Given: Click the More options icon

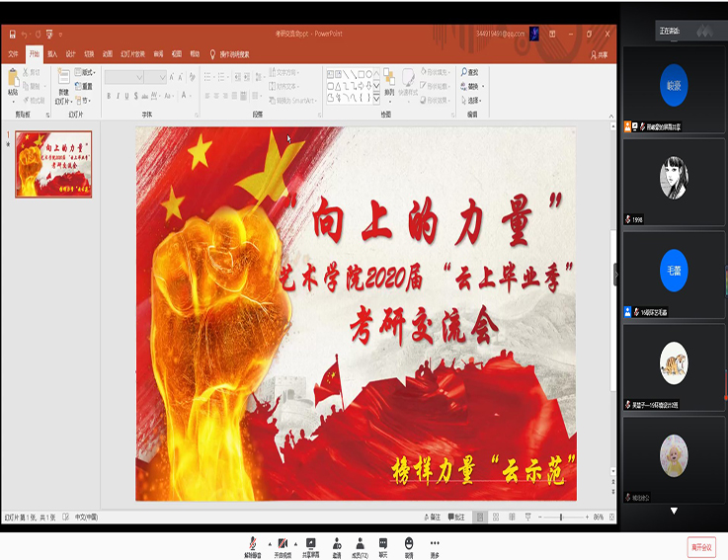Looking at the screenshot, I should pyautogui.click(x=434, y=540).
